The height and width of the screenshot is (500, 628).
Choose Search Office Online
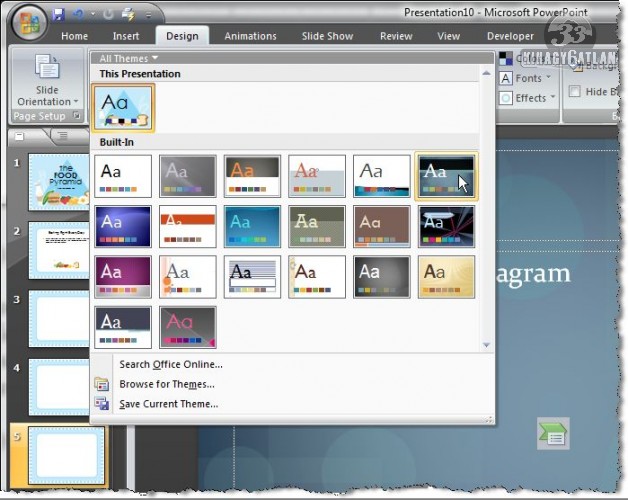click(x=171, y=365)
